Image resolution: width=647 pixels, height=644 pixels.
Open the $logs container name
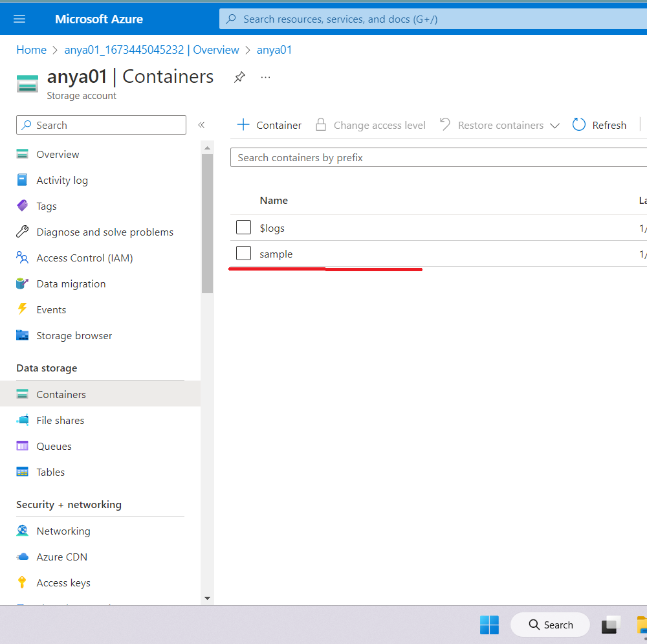point(272,228)
